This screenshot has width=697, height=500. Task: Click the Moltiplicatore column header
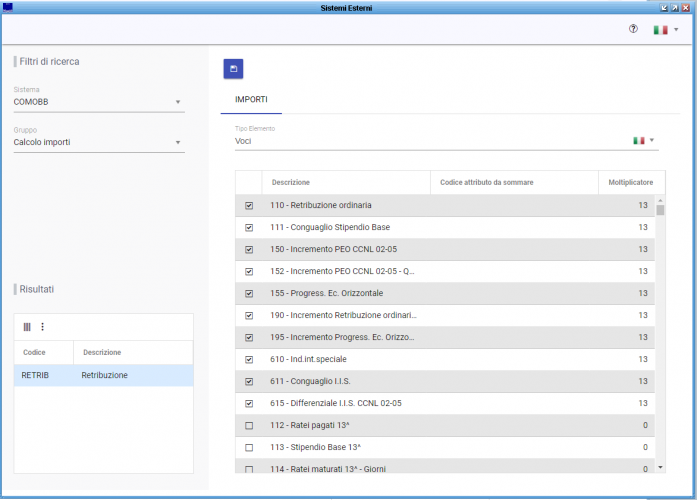coord(631,182)
